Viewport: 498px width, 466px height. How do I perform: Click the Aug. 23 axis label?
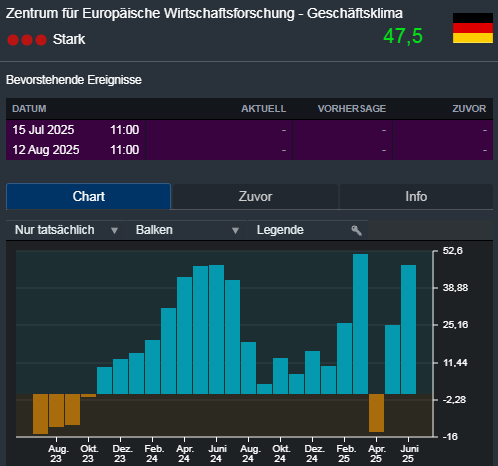click(x=57, y=454)
